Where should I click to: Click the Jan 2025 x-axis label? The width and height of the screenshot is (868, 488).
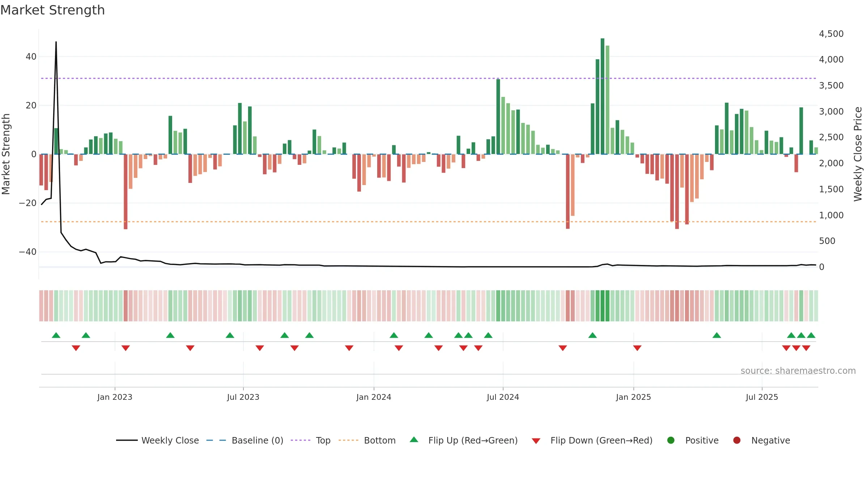tap(633, 397)
